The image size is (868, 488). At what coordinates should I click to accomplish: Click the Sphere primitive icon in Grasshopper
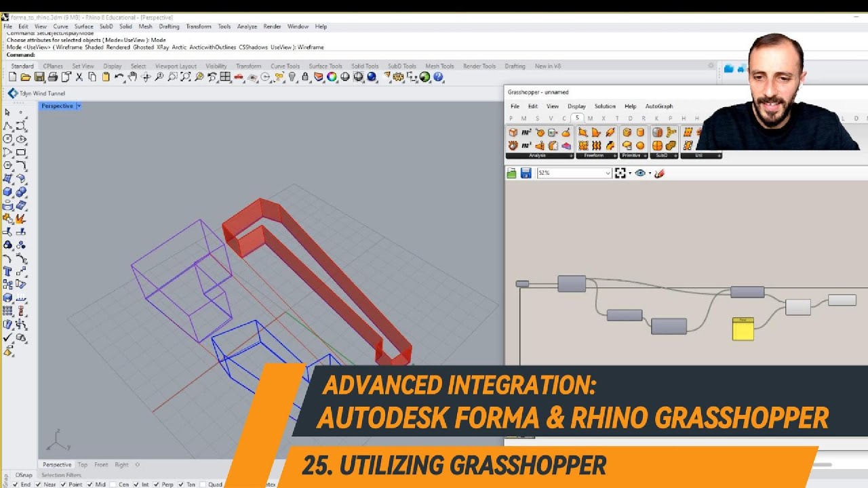coord(640,145)
